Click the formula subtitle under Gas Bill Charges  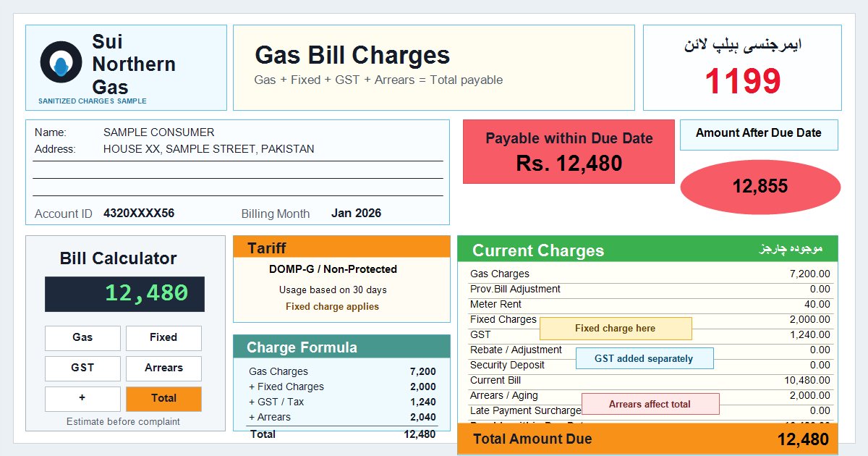[378, 80]
